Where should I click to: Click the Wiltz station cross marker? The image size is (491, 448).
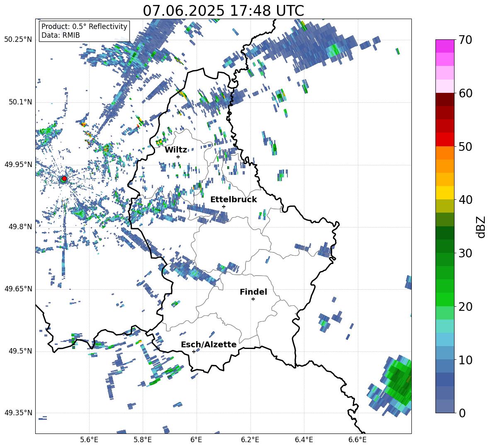pyautogui.click(x=178, y=157)
